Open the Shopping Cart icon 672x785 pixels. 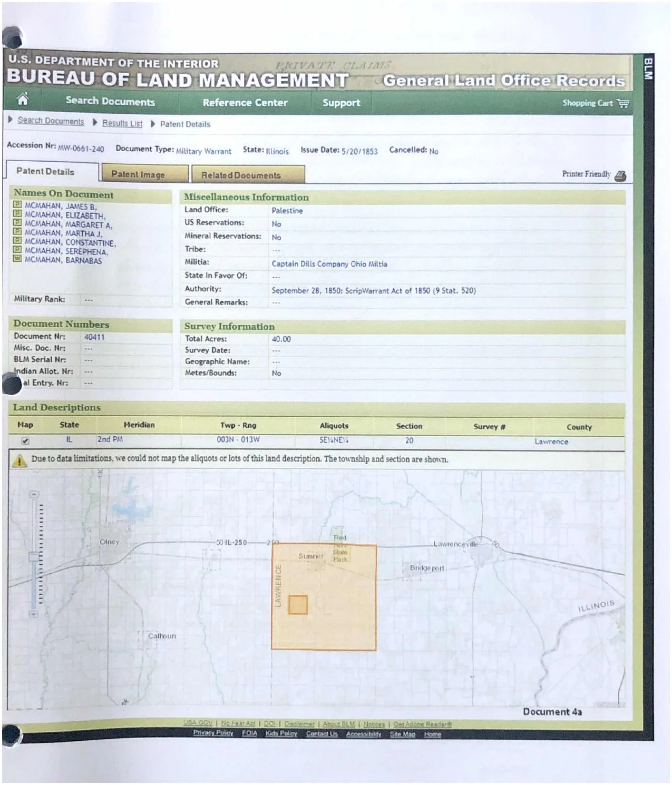pos(623,103)
